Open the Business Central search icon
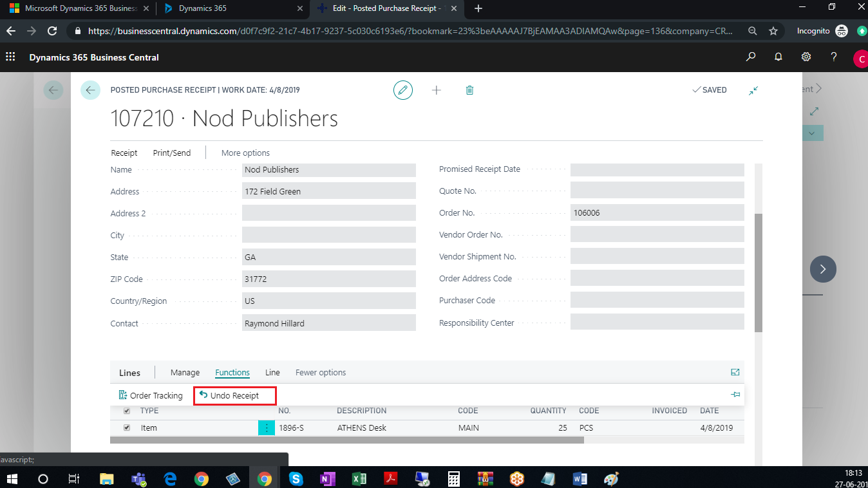The height and width of the screenshot is (488, 868). [x=751, y=57]
